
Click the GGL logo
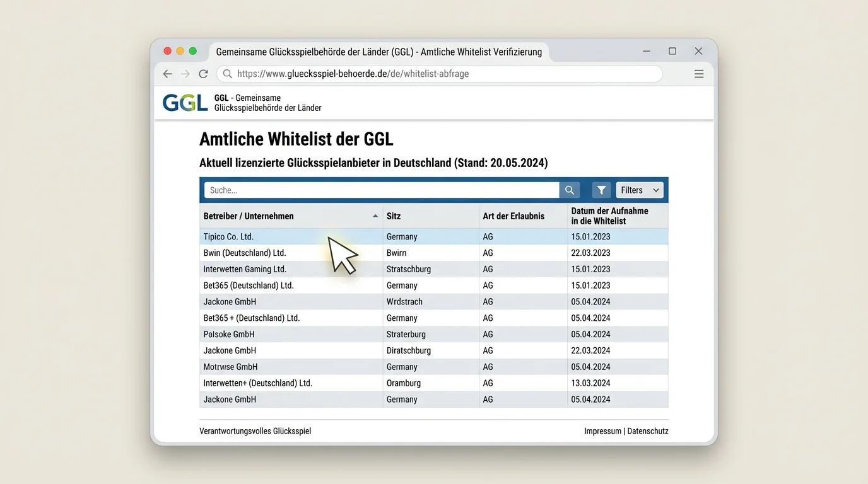click(185, 103)
